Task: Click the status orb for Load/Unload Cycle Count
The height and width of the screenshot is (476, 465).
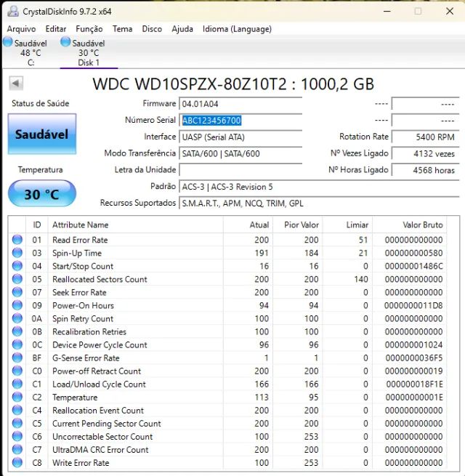Action: click(x=17, y=384)
